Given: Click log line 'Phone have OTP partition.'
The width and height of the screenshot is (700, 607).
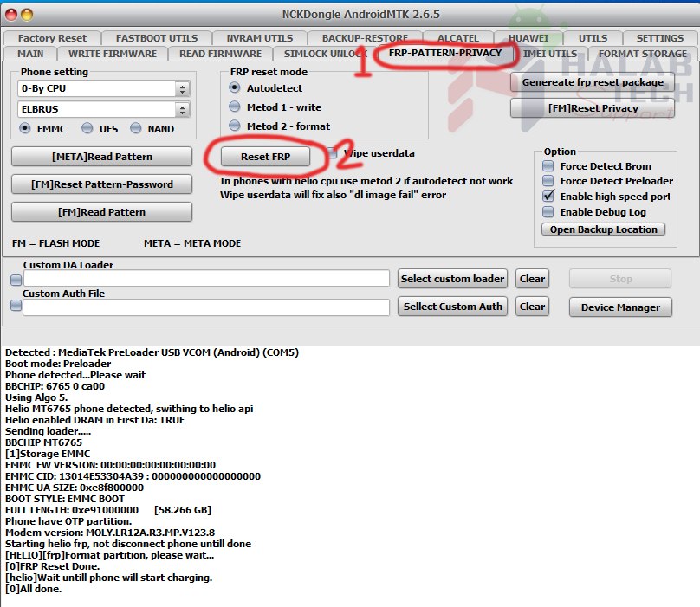Looking at the screenshot, I should click(68, 521).
